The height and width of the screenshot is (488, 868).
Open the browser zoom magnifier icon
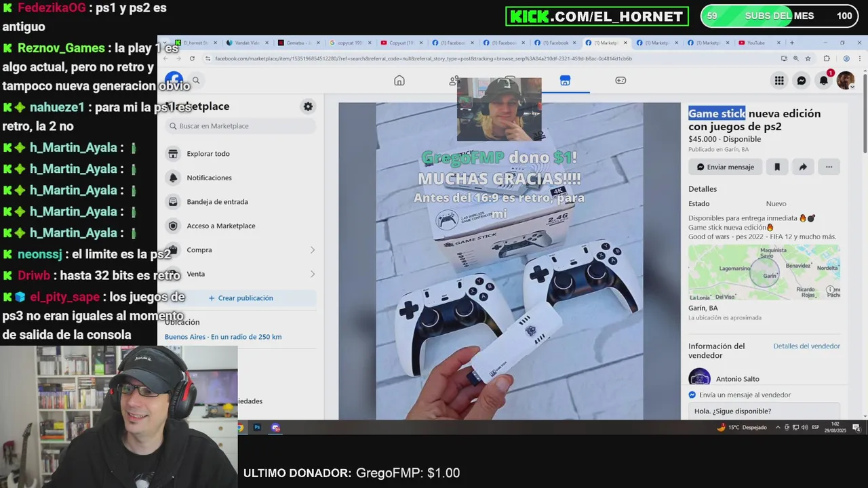[x=795, y=59]
